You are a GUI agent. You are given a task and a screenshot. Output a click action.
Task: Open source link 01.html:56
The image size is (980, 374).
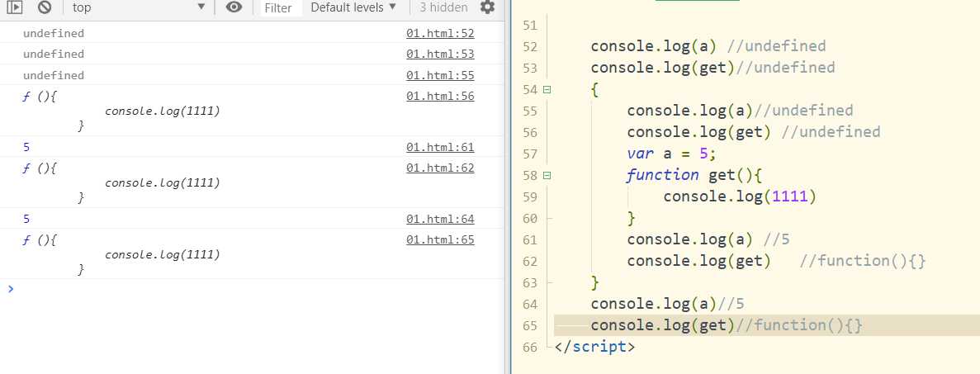(x=440, y=97)
